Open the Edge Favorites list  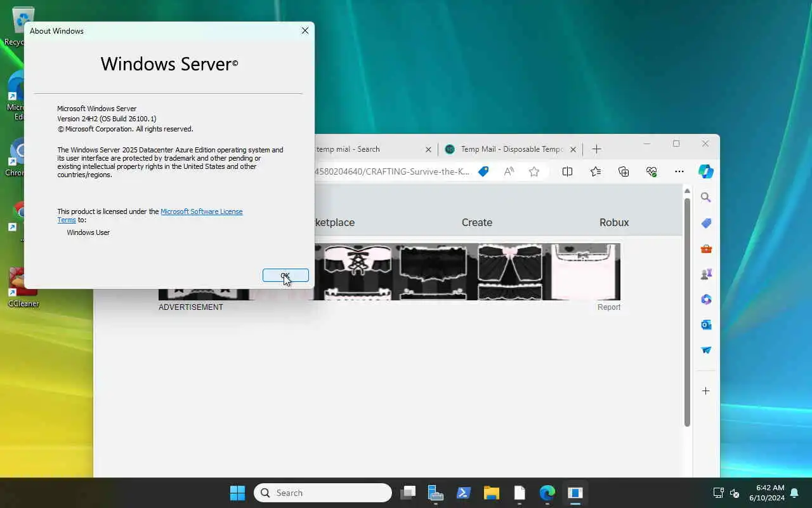(x=595, y=171)
